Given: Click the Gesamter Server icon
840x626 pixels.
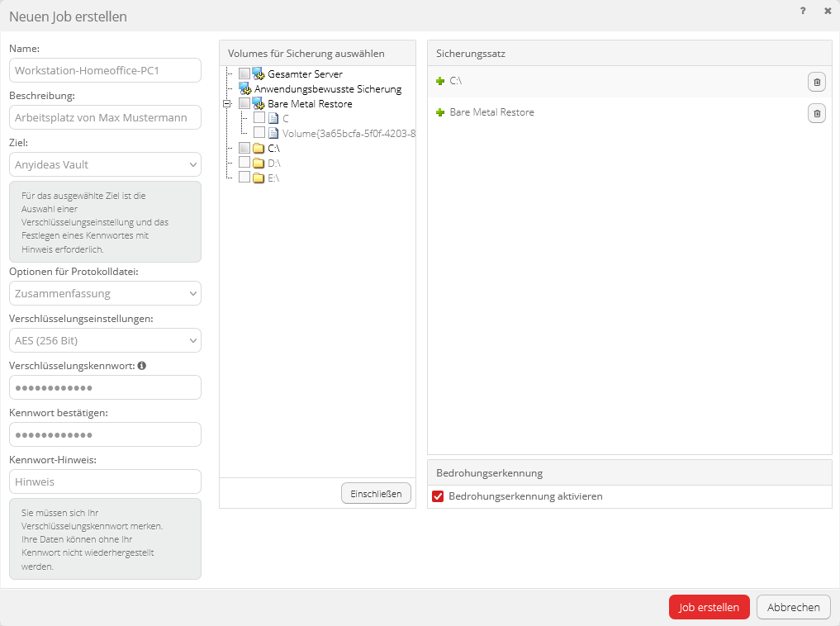Looking at the screenshot, I should tap(258, 74).
